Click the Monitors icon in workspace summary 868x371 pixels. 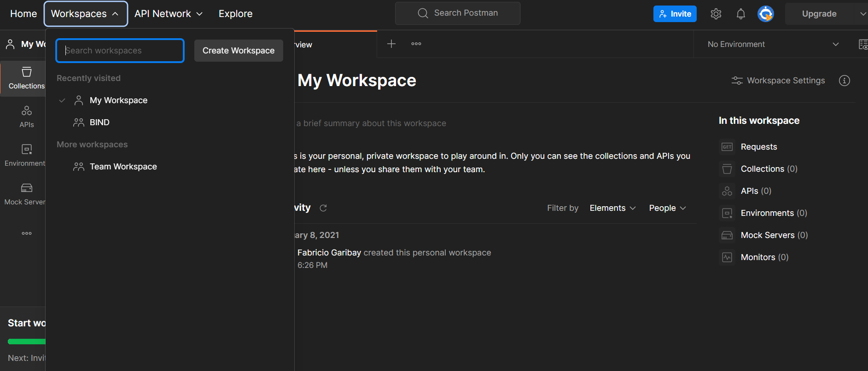tap(727, 257)
